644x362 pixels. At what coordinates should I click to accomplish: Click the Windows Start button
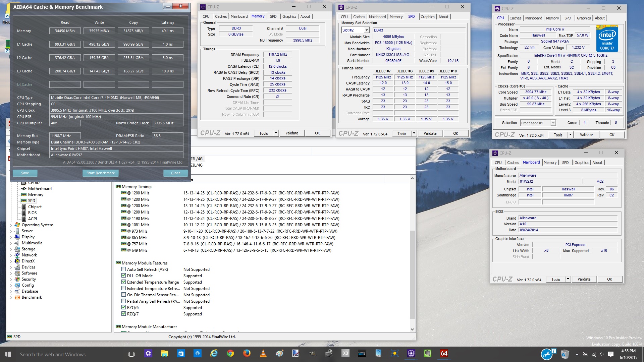click(x=8, y=354)
